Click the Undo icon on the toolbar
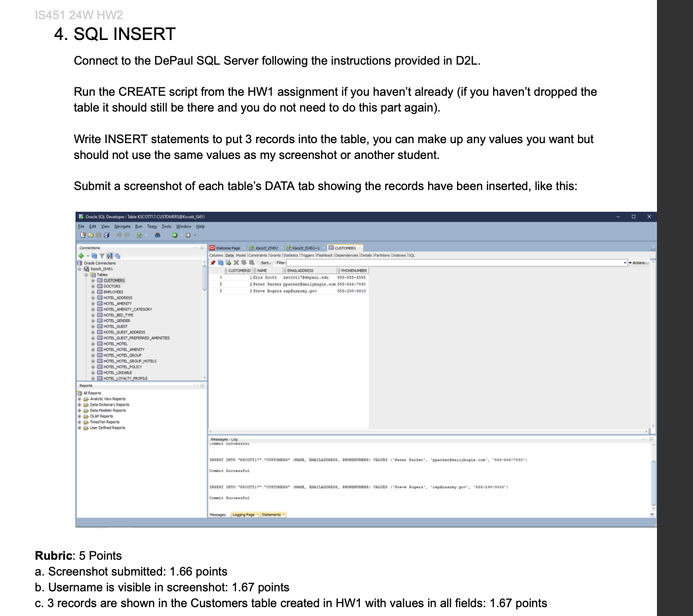 coord(119,235)
